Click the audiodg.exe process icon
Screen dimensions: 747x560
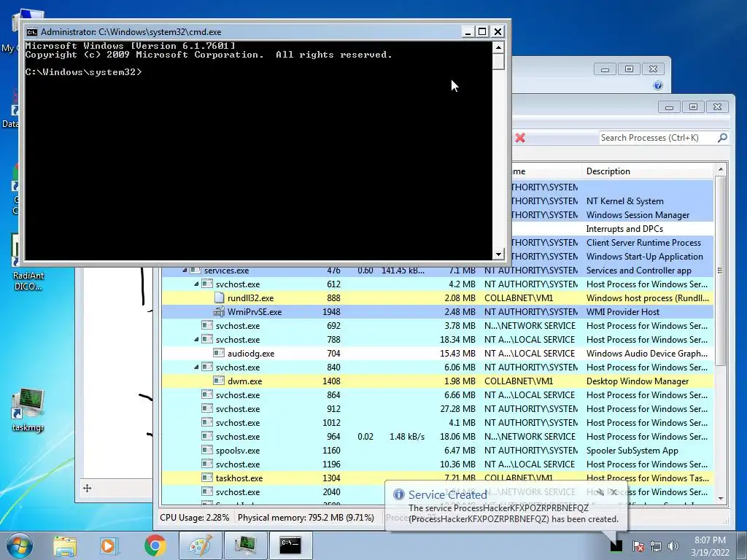(219, 354)
